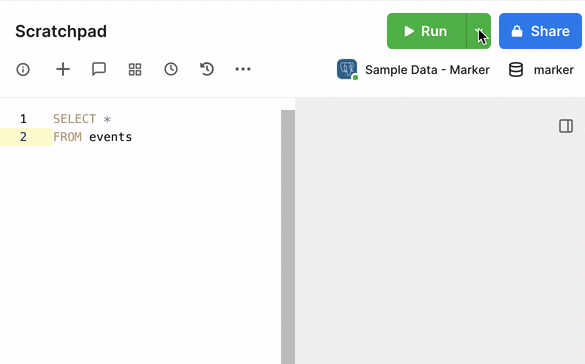Run the query with green Run button
Viewport: 585px width, 364px height.
[426, 31]
